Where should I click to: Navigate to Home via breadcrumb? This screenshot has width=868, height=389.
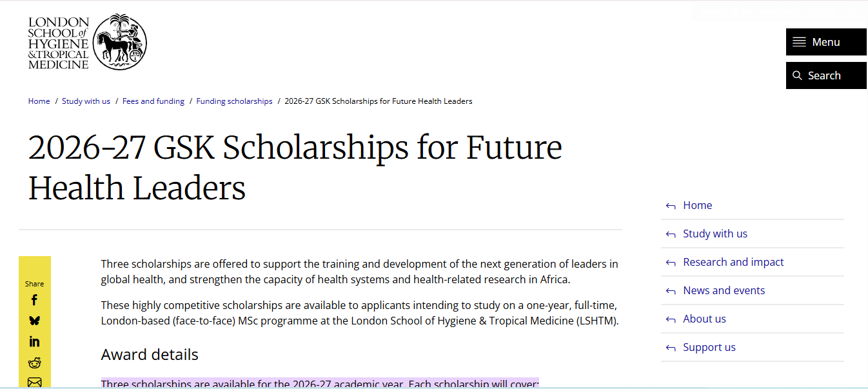pyautogui.click(x=39, y=101)
